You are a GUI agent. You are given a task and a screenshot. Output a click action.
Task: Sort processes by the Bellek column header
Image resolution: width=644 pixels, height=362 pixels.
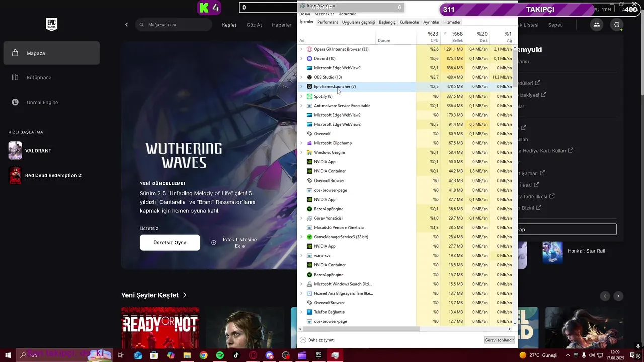coord(453,37)
